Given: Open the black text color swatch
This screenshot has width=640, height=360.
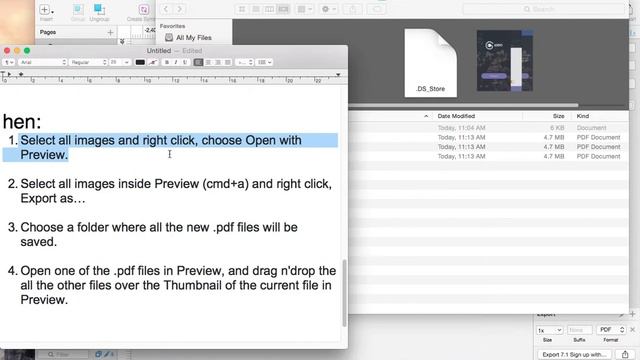Looking at the screenshot, I should 140,62.
